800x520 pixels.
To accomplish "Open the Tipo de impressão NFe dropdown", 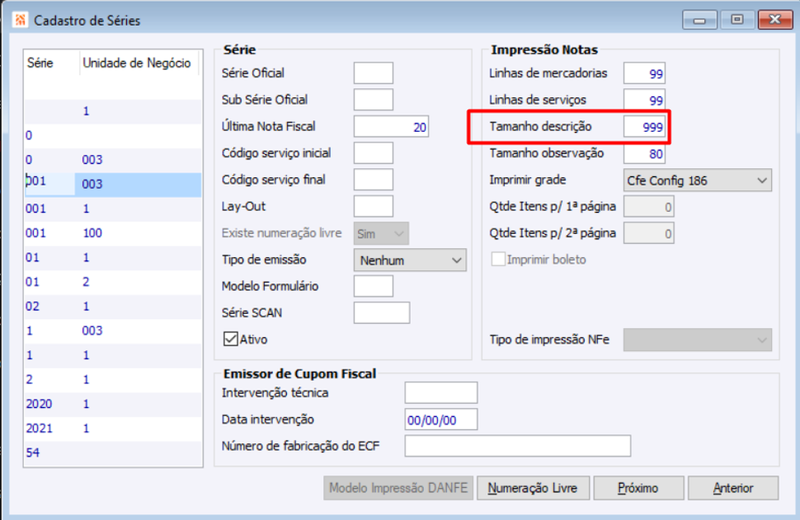I will (x=697, y=340).
